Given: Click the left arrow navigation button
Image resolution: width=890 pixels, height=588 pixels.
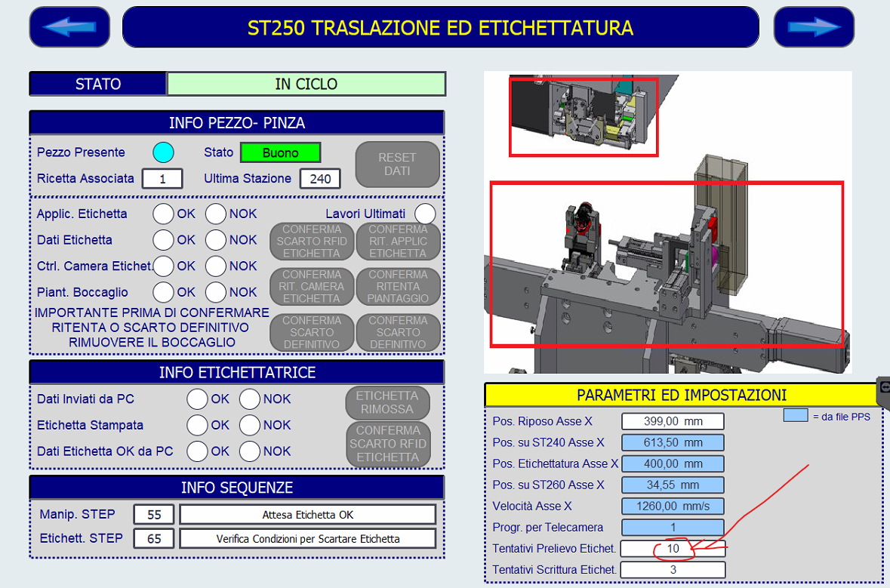Looking at the screenshot, I should click(69, 27).
